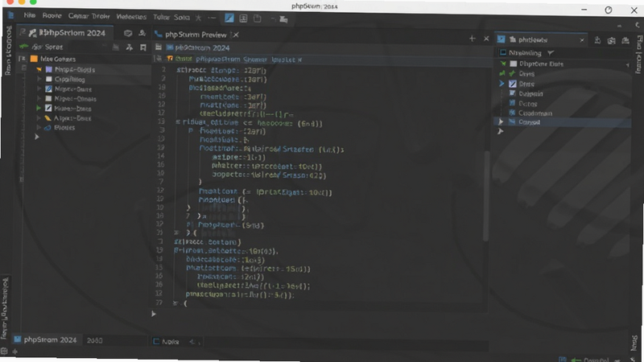This screenshot has height=362, width=644.
Task: Toggle the Nmpinting checkbox in right panel
Action: click(502, 53)
